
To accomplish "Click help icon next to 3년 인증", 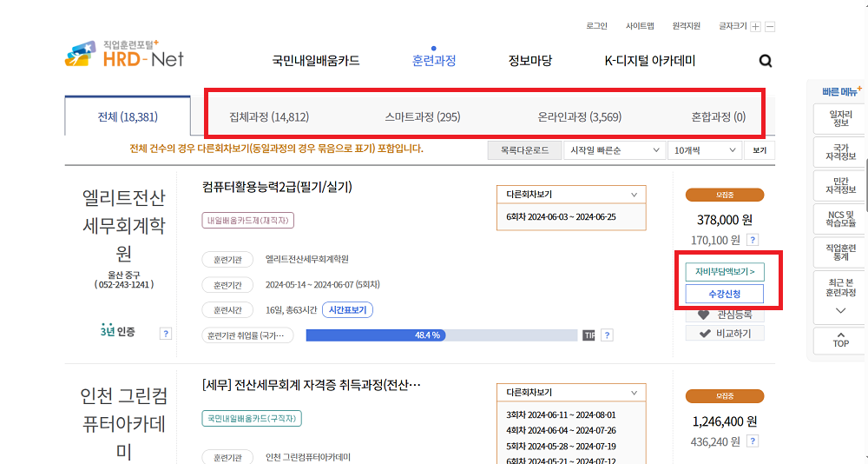I will pos(166,333).
